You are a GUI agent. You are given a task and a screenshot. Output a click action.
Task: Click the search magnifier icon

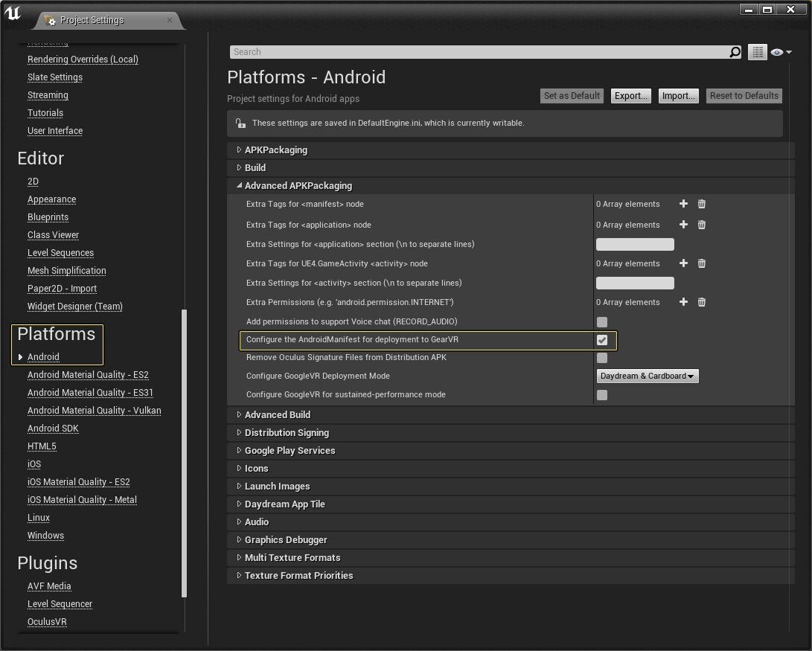click(735, 52)
